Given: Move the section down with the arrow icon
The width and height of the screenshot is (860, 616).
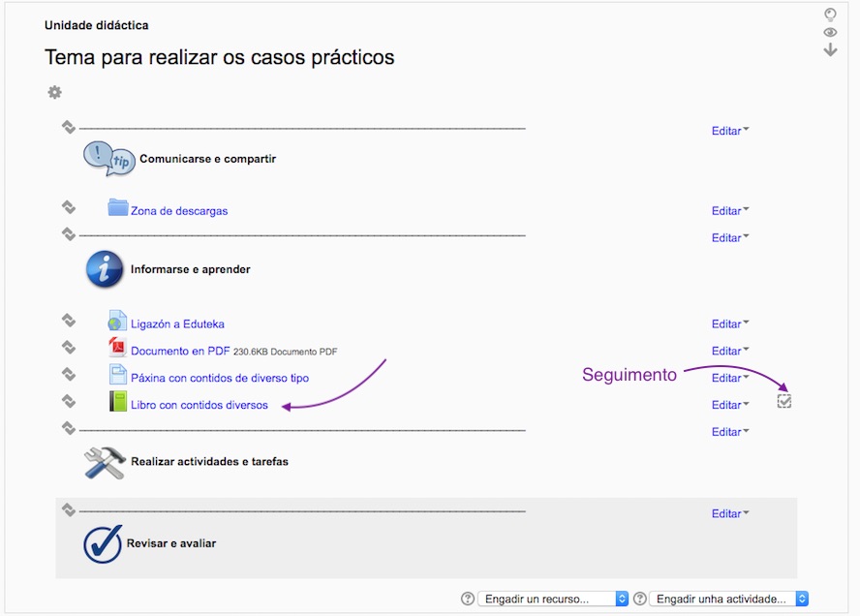Looking at the screenshot, I should pos(830,49).
